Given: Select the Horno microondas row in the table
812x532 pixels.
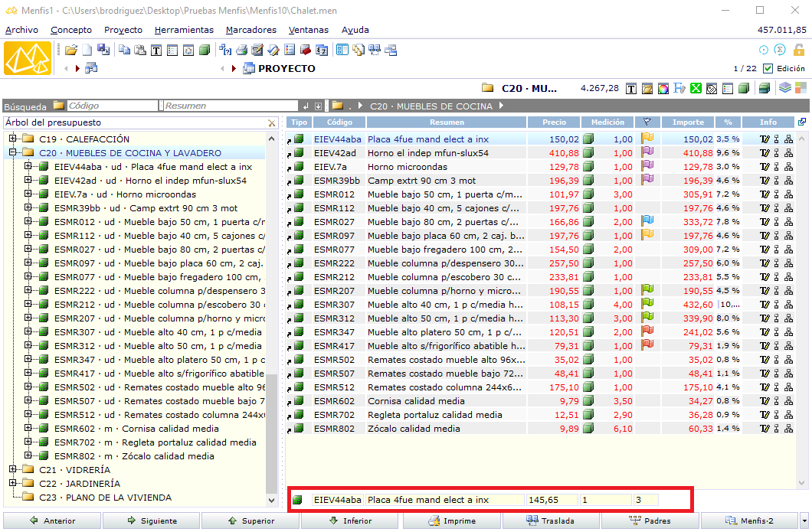Looking at the screenshot, I should pyautogui.click(x=541, y=167).
